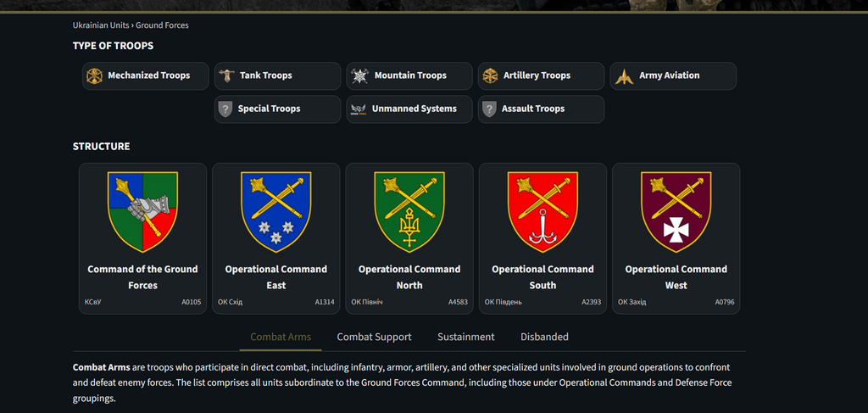Click the STRUCTURE heading
This screenshot has width=868, height=413.
click(x=102, y=146)
